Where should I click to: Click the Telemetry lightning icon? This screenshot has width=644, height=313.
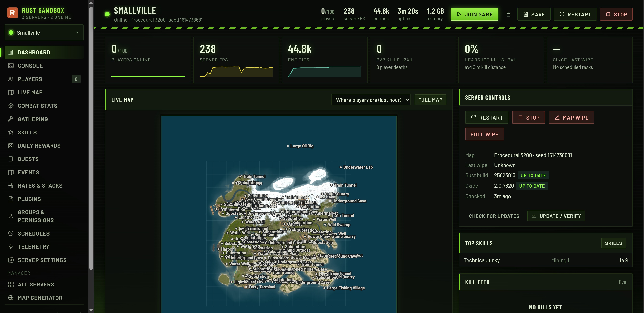pyautogui.click(x=11, y=247)
